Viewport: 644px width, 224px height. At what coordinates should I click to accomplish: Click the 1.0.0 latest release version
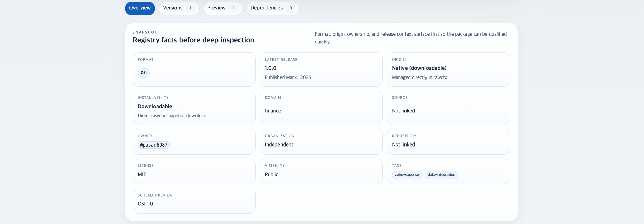271,68
